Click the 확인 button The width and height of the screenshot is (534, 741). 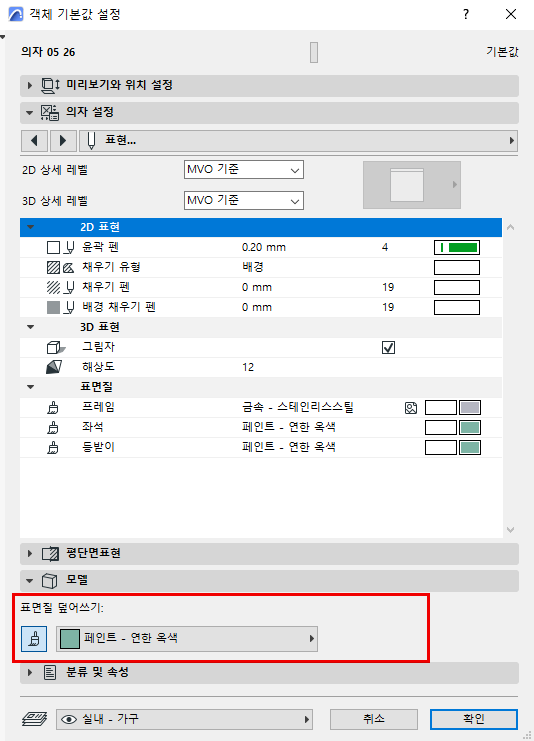coord(474,719)
